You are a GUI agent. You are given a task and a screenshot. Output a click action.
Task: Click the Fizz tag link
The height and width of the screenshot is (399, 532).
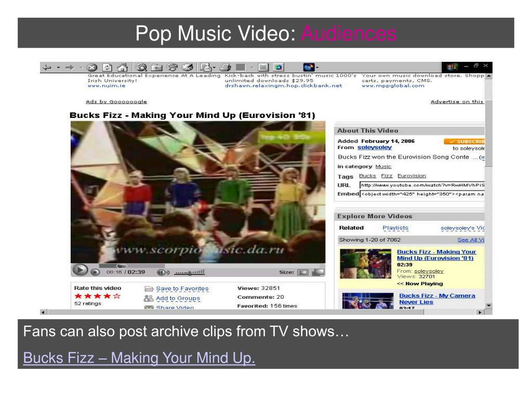(387, 176)
